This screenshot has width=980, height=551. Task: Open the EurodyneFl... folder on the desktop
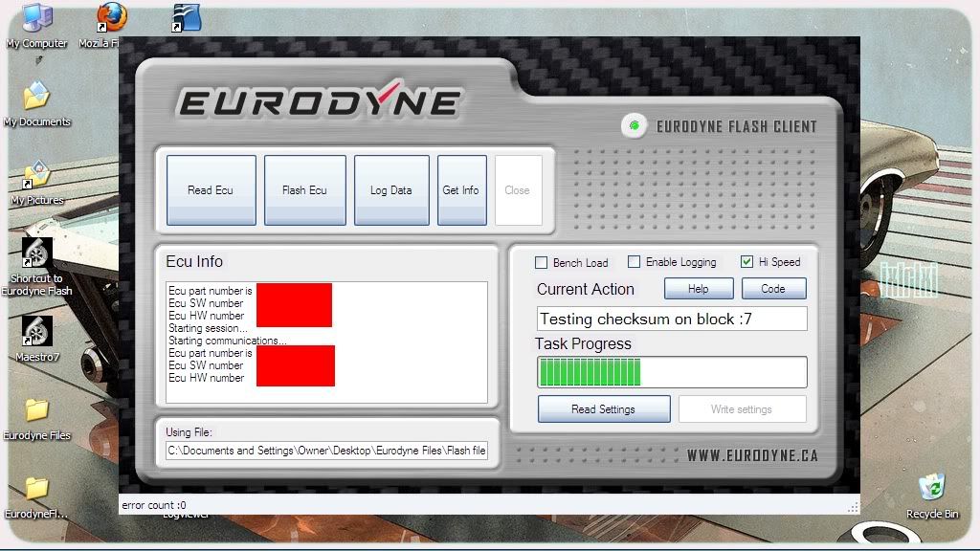37,489
